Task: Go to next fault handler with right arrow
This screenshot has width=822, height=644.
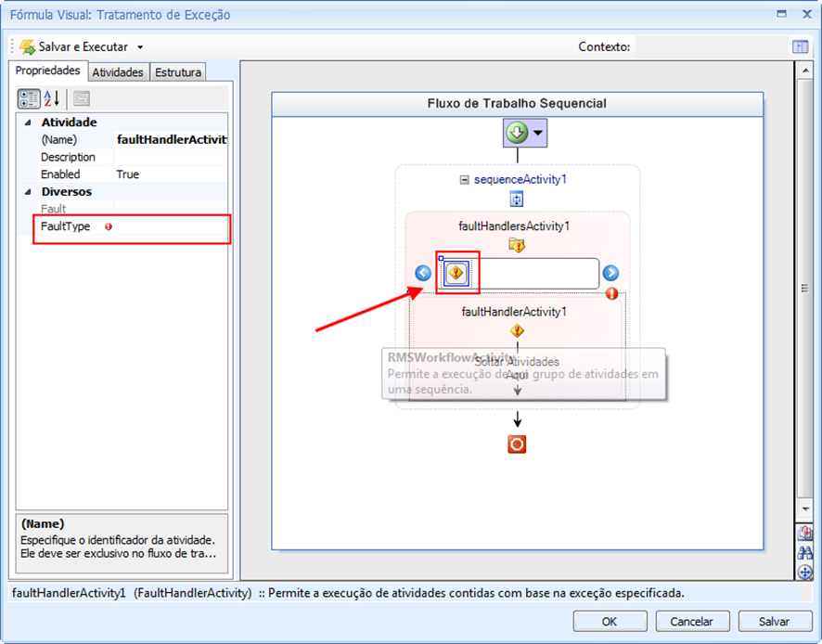Action: [610, 273]
